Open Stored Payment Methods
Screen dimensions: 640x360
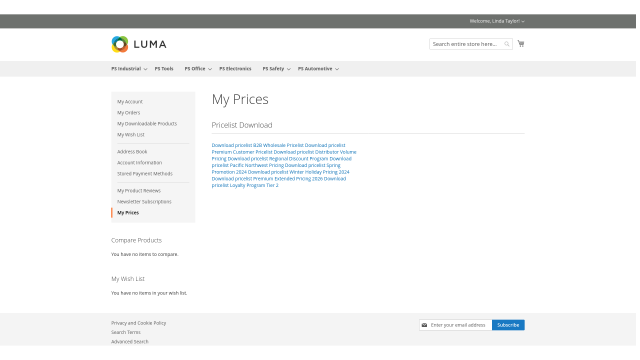[x=144, y=174]
